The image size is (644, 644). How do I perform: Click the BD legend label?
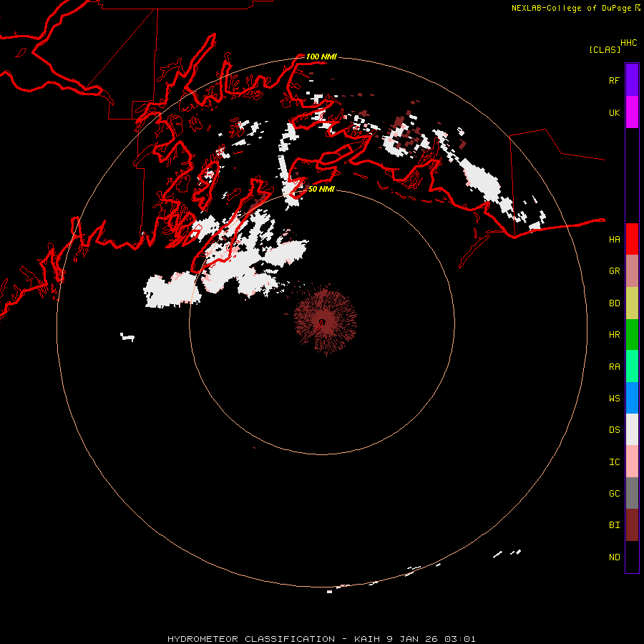[x=614, y=303]
